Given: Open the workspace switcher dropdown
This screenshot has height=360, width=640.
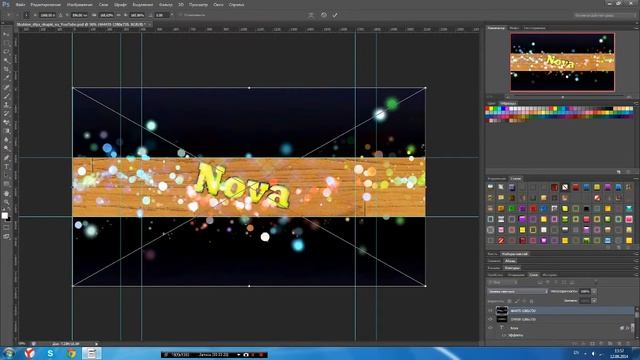Looking at the screenshot, I should pyautogui.click(x=604, y=15).
